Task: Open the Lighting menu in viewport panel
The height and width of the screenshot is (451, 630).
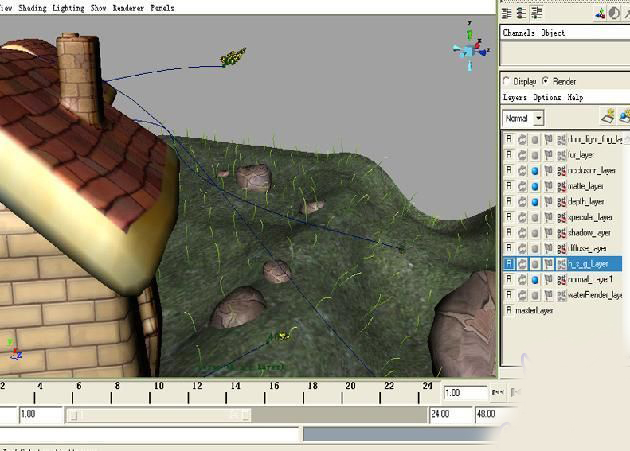Action: tap(67, 7)
